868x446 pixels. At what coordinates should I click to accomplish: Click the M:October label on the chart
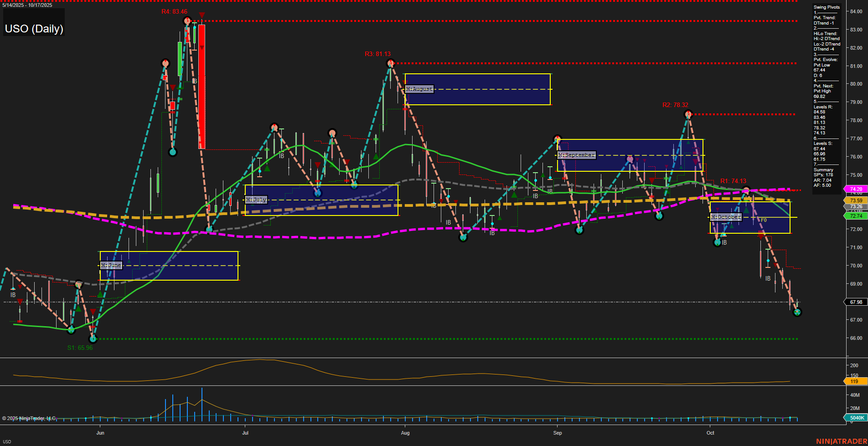[726, 217]
